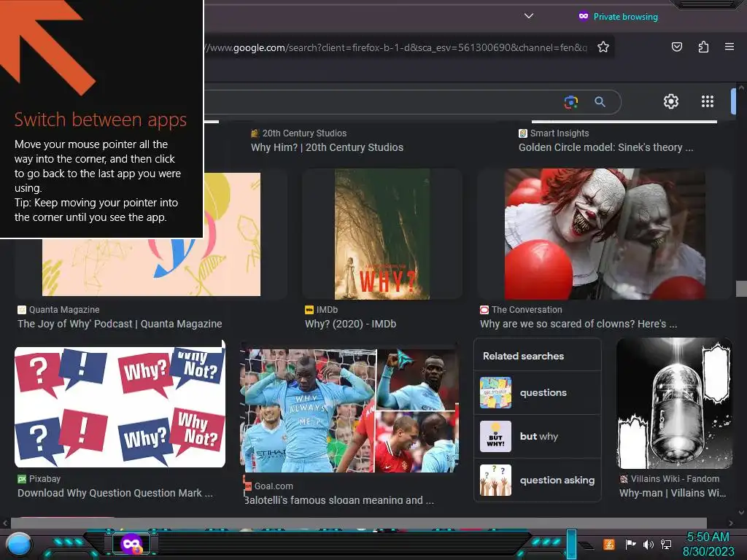The width and height of the screenshot is (747, 560).
Task: Open the network tray icon
Action: click(x=666, y=544)
